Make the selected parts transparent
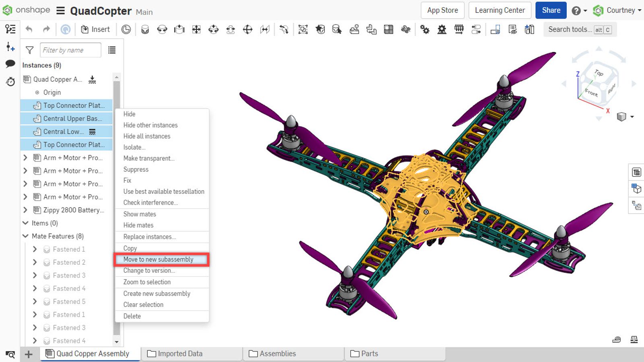Image resolution: width=644 pixels, height=362 pixels. pyautogui.click(x=149, y=158)
